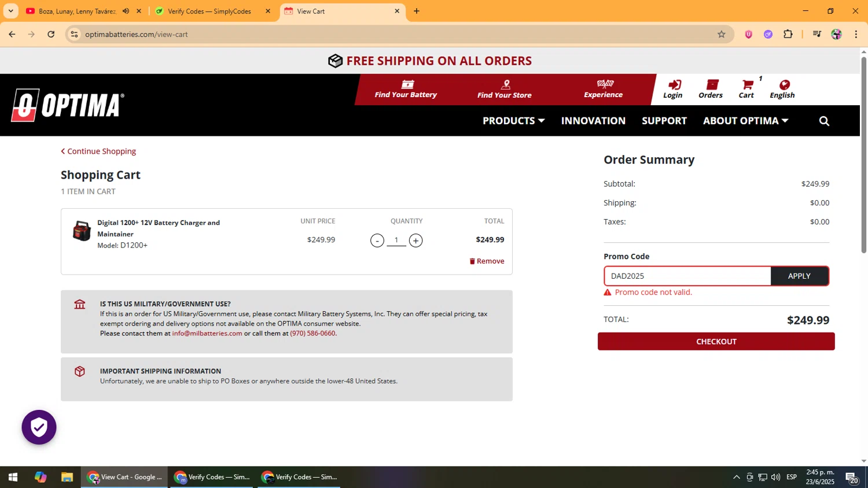The image size is (868, 488).
Task: Expand the PRODUCTS dropdown menu
Action: coord(513,121)
